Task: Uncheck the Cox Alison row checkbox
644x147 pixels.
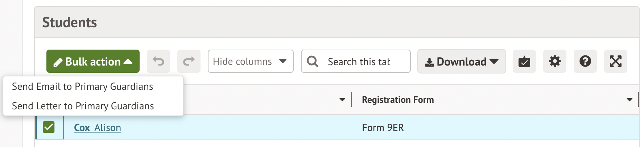Action: pyautogui.click(x=49, y=127)
